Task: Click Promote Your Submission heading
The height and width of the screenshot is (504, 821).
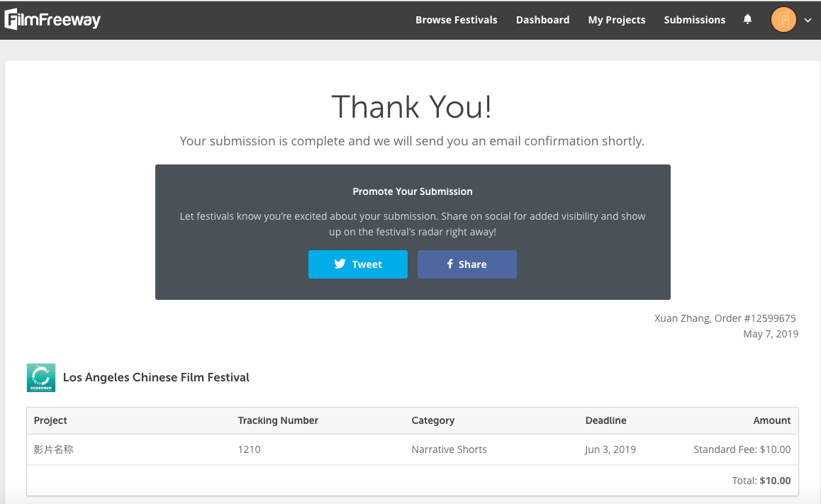Action: point(412,191)
